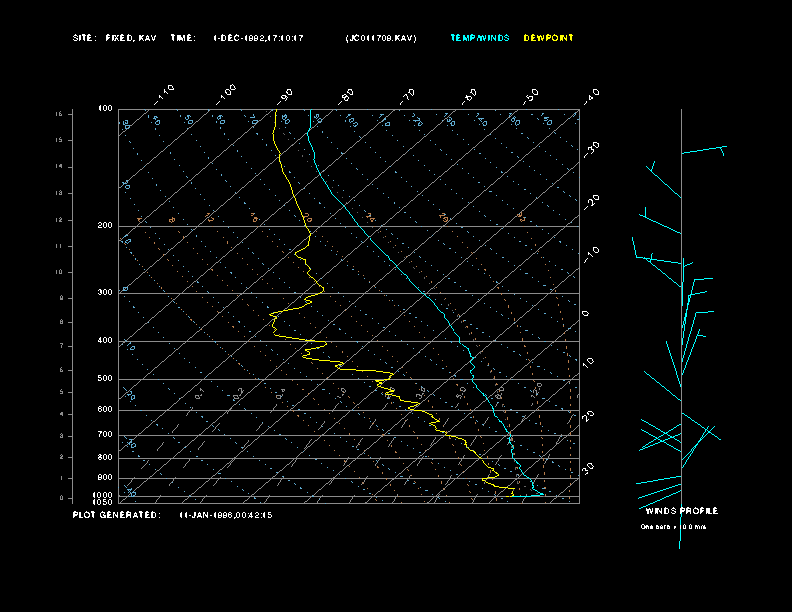The height and width of the screenshot is (612, 792).
Task: Click the -30 temperature label on right edge
Action: 591,149
